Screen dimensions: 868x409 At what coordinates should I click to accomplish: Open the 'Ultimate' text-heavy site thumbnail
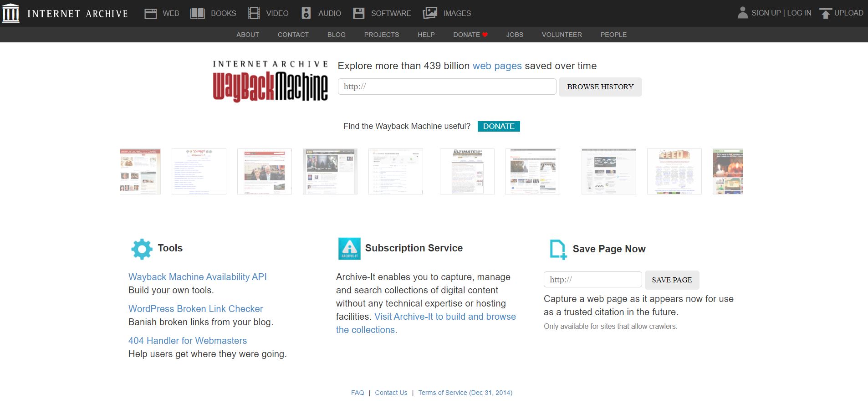[x=467, y=171]
